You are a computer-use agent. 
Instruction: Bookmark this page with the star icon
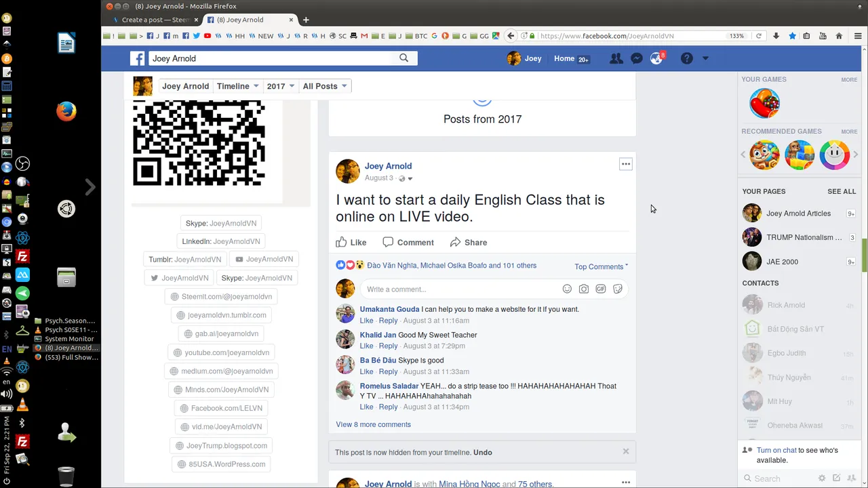pyautogui.click(x=792, y=36)
